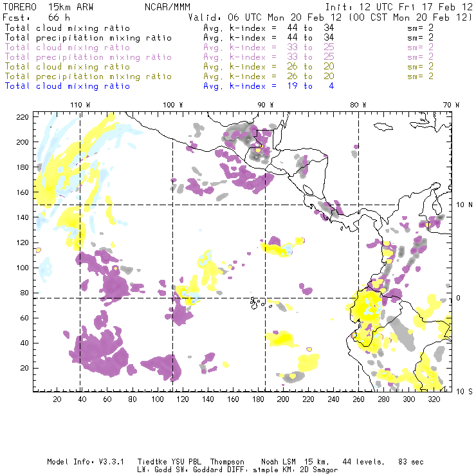Screen dimensions: 476x476
Task: Click the 'YSU PBL' scheme label
Action: [186, 462]
